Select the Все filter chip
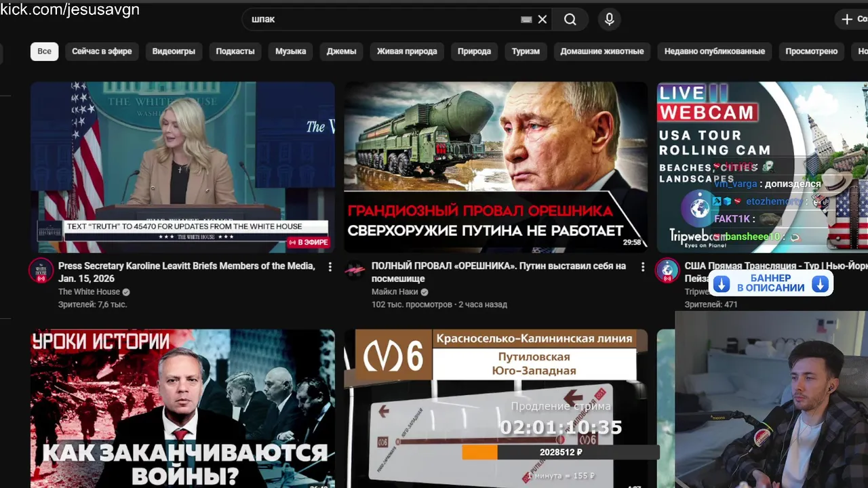This screenshot has height=488, width=868. (44, 52)
